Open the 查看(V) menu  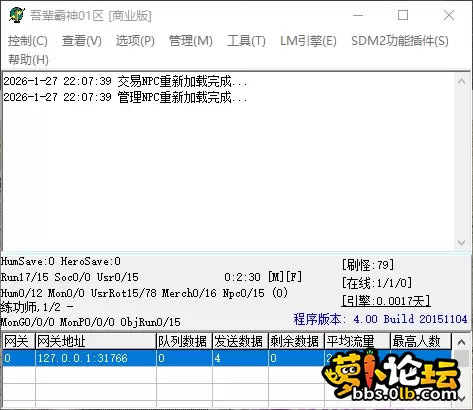coord(82,41)
